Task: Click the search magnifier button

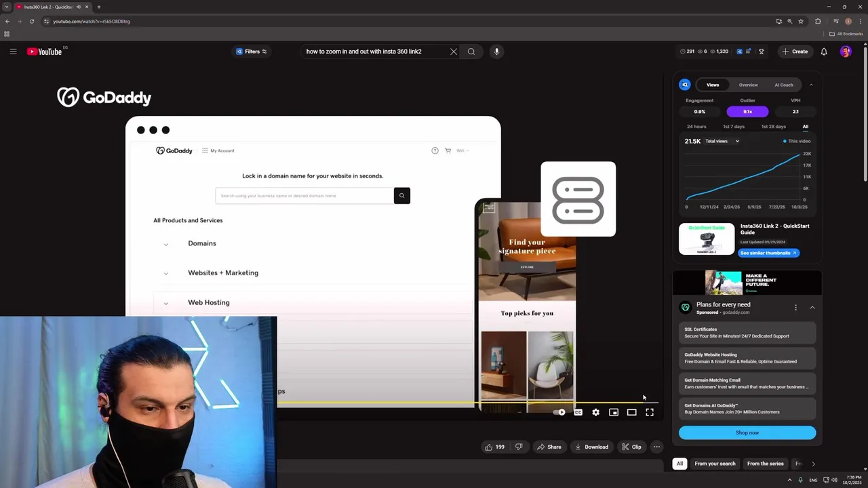Action: coord(471,52)
